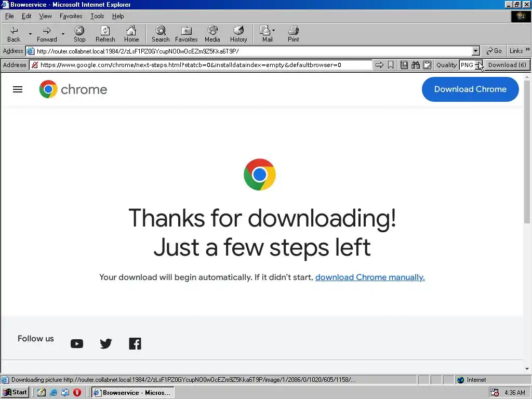Reload the page with the Refresh button
The width and height of the screenshot is (532, 399).
105,34
